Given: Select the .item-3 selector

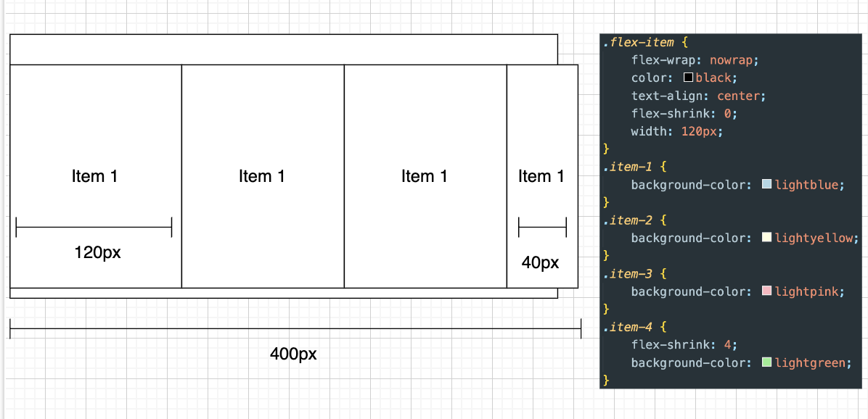Looking at the screenshot, I should [628, 273].
